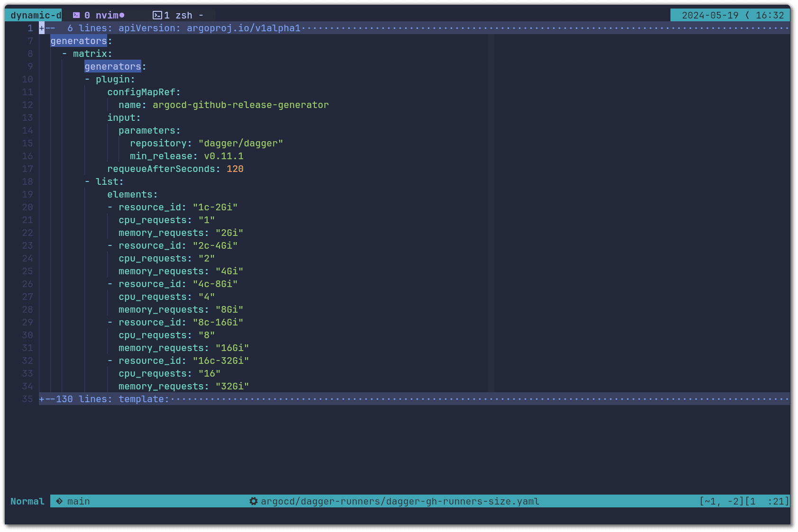This screenshot has height=532, width=798.
Task: Expand the folded 6 lines apiVersion block
Action: [185, 28]
